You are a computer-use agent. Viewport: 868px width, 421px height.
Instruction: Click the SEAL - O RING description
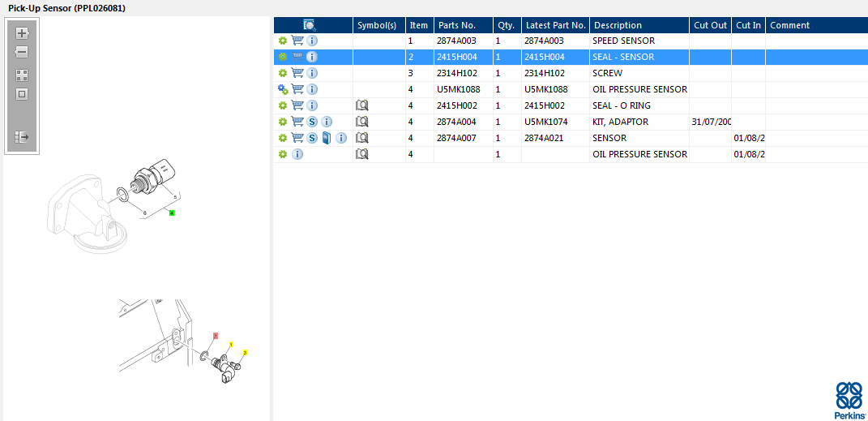click(622, 105)
